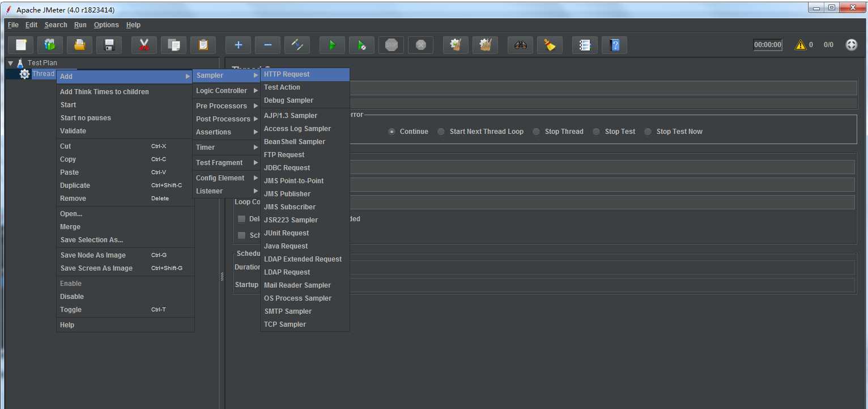The width and height of the screenshot is (868, 409).
Task: Select Start Next Thread Loop radio button
Action: point(441,132)
